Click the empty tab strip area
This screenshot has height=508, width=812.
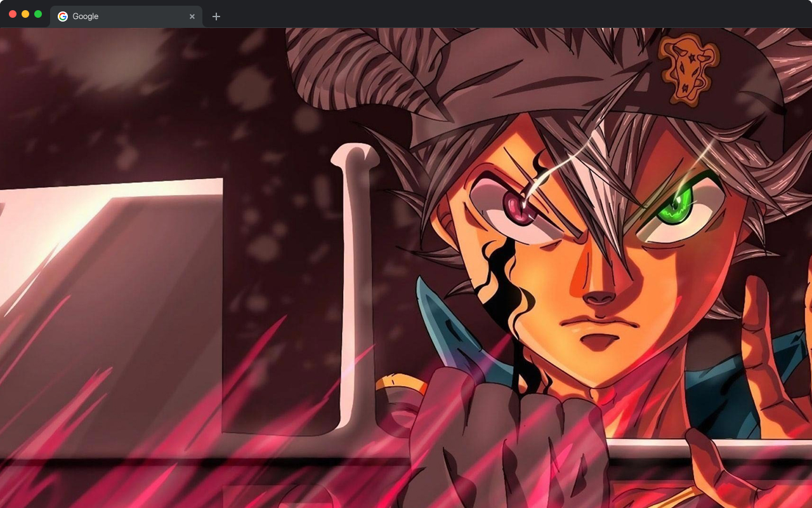(x=507, y=14)
